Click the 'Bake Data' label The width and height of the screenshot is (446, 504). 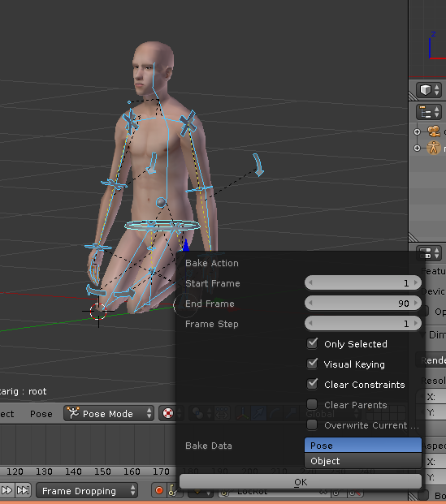209,446
